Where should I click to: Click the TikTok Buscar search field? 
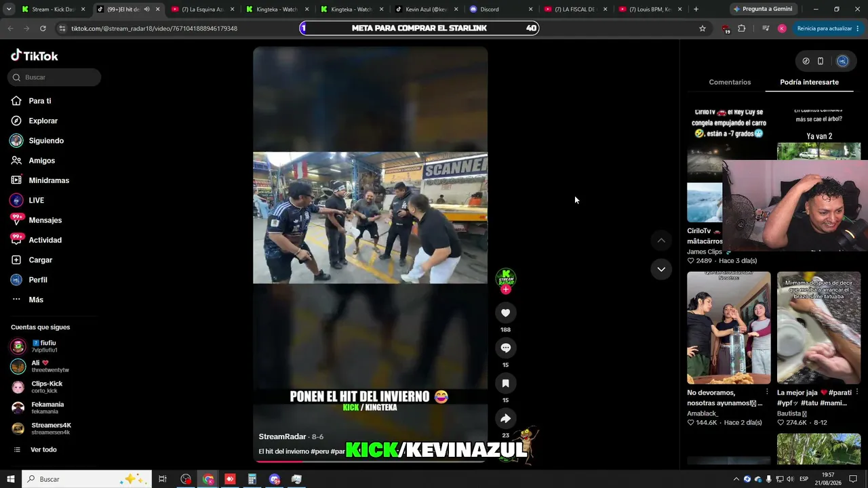[x=54, y=77]
